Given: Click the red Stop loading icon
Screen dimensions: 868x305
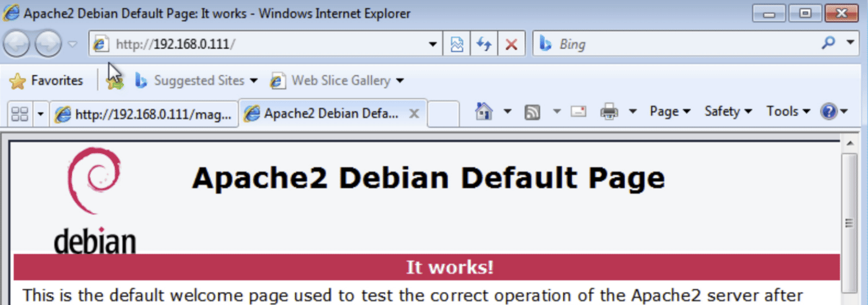Looking at the screenshot, I should (511, 44).
